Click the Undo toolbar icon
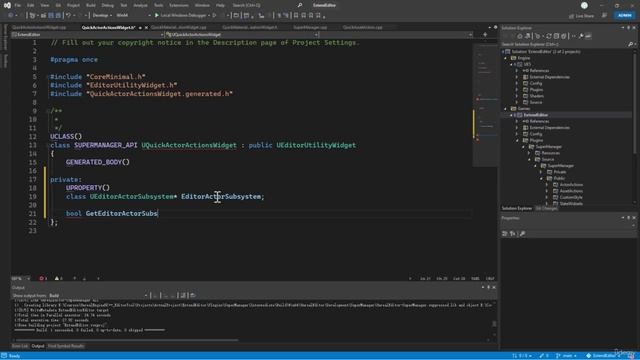640x360 pixels. click(x=68, y=15)
